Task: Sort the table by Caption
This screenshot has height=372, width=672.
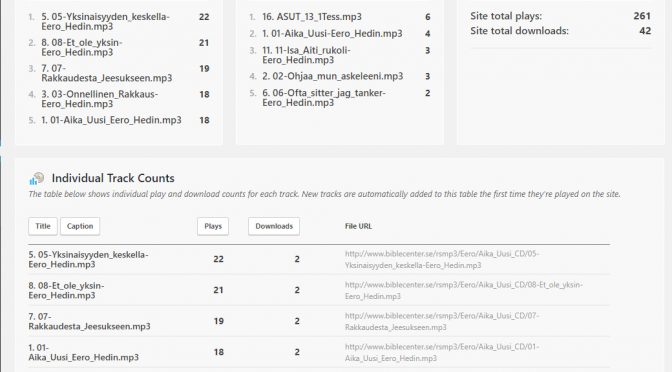Action: click(80, 226)
